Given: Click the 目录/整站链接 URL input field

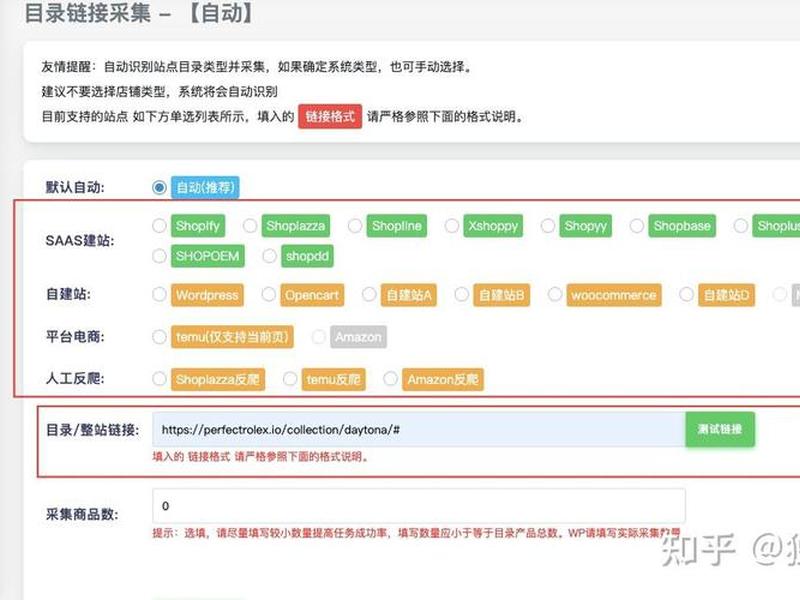Looking at the screenshot, I should point(419,430).
